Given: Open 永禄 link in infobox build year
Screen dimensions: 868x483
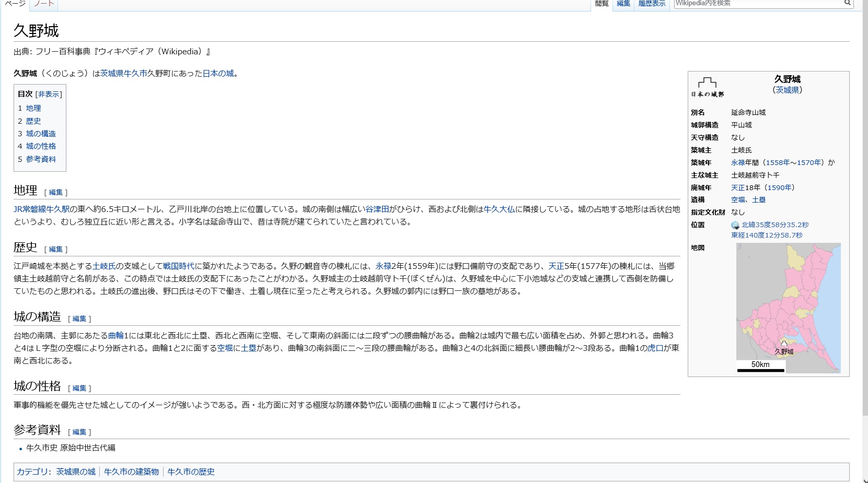Looking at the screenshot, I should [738, 163].
